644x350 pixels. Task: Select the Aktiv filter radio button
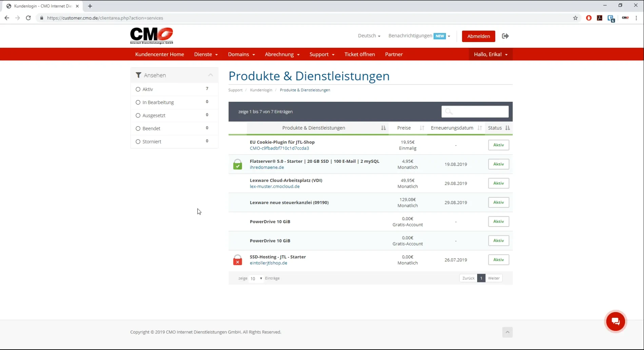coord(138,89)
